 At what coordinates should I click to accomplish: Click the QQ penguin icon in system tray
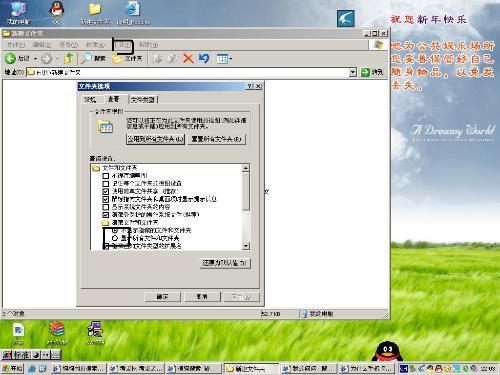pyautogui.click(x=438, y=368)
